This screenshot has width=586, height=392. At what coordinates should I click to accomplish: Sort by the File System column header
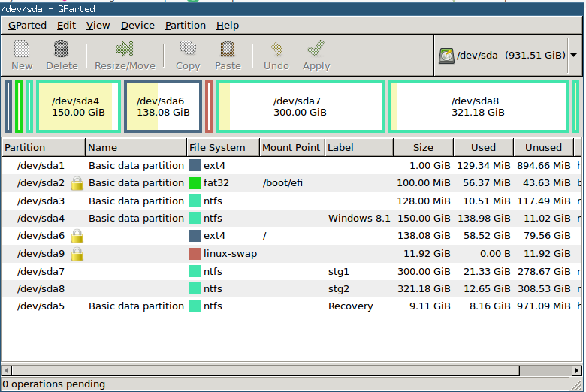[222, 148]
